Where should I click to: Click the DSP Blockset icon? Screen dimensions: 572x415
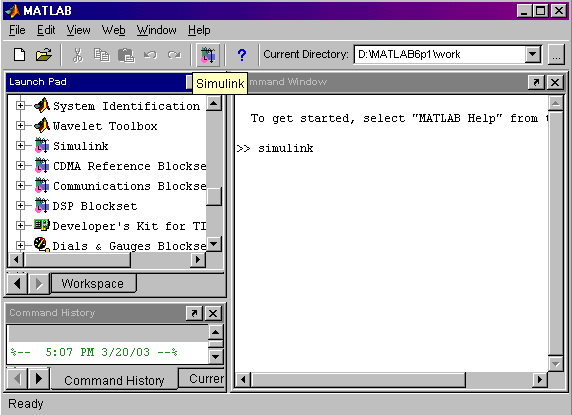click(x=42, y=206)
